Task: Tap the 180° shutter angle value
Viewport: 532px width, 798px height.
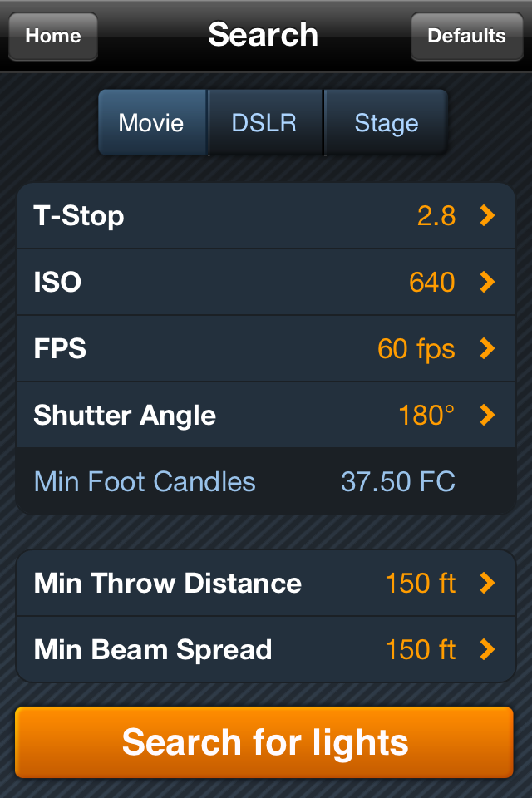Action: (426, 416)
